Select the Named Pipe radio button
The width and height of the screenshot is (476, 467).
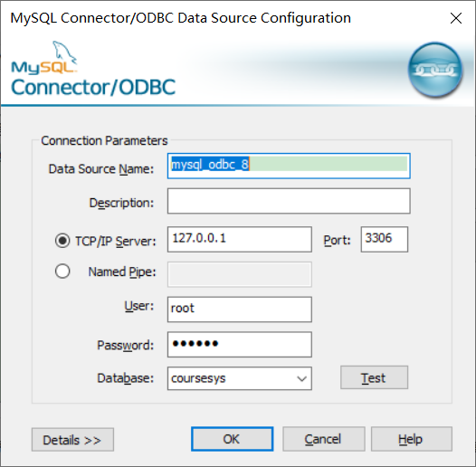click(62, 272)
